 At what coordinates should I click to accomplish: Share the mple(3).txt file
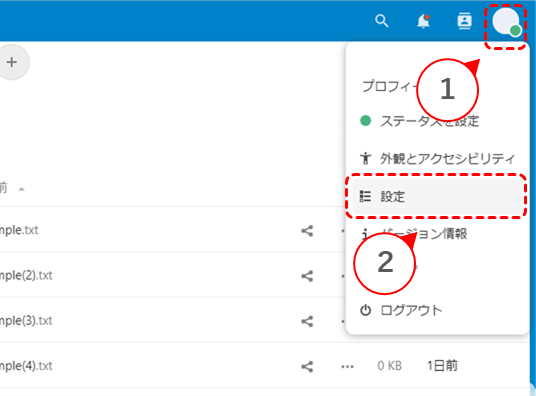[307, 321]
